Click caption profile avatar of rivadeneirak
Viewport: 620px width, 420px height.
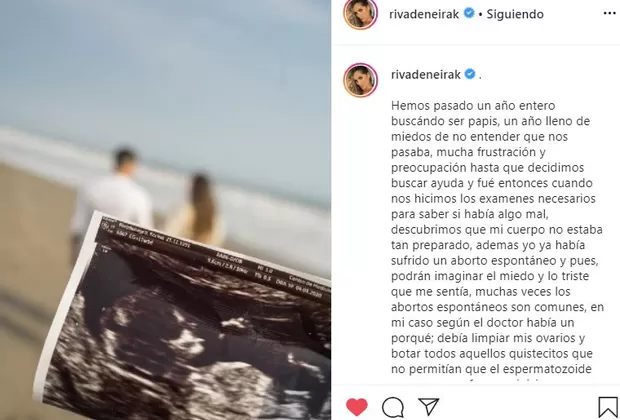pos(360,80)
